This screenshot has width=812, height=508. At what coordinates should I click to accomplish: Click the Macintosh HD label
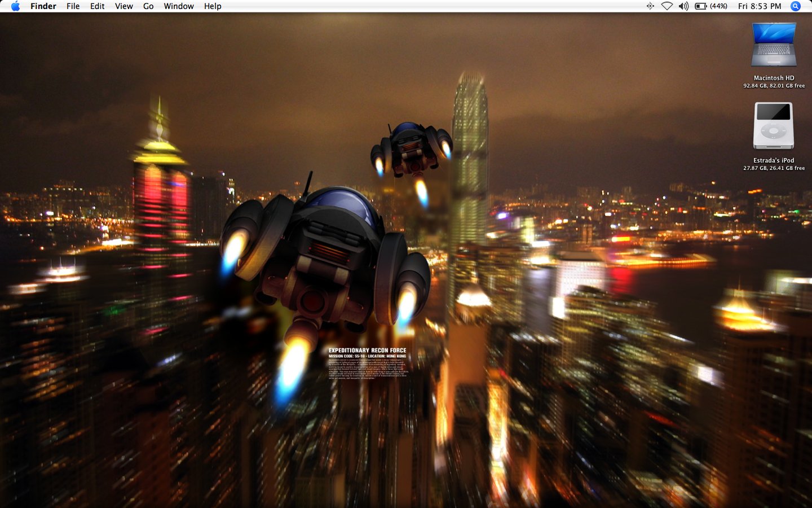[774, 78]
